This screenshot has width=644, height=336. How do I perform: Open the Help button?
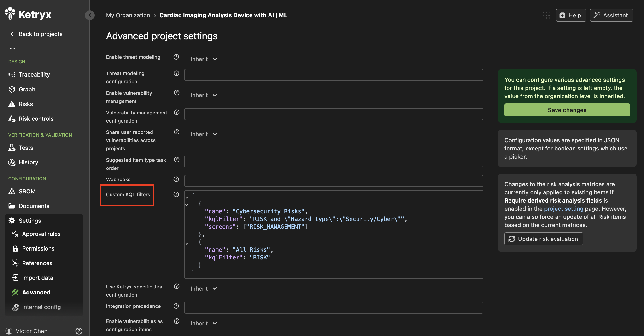point(571,15)
